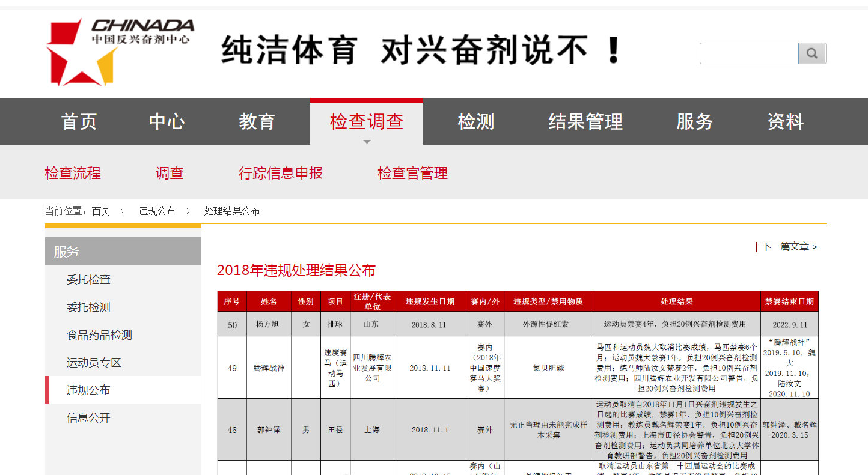Go to 调查 submenu
This screenshot has width=868, height=475.
point(170,174)
